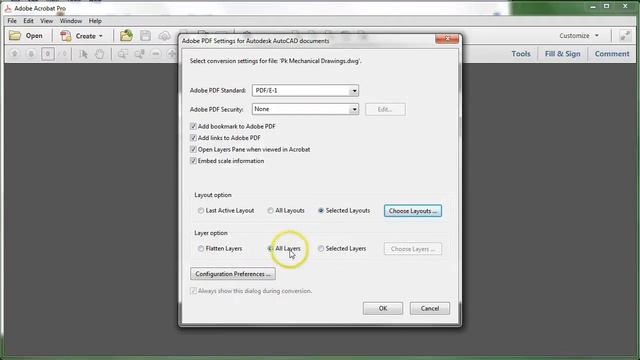Toggle Embed scale information checkbox
This screenshot has height=360, width=640.
pos(193,161)
